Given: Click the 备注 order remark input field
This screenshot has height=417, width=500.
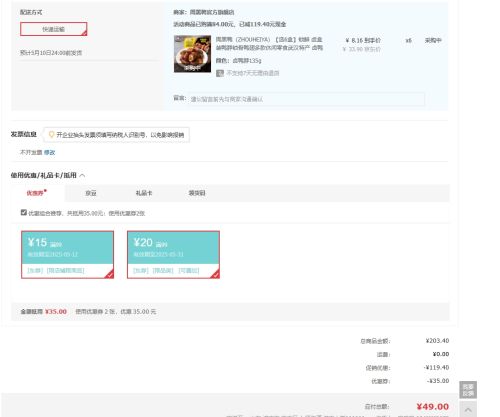Looking at the screenshot, I should pyautogui.click(x=306, y=99).
